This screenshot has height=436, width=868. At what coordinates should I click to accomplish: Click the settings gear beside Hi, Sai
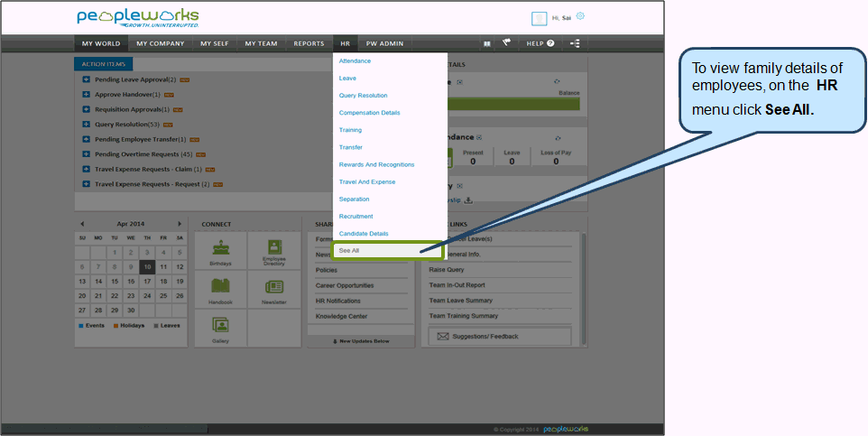(x=580, y=16)
